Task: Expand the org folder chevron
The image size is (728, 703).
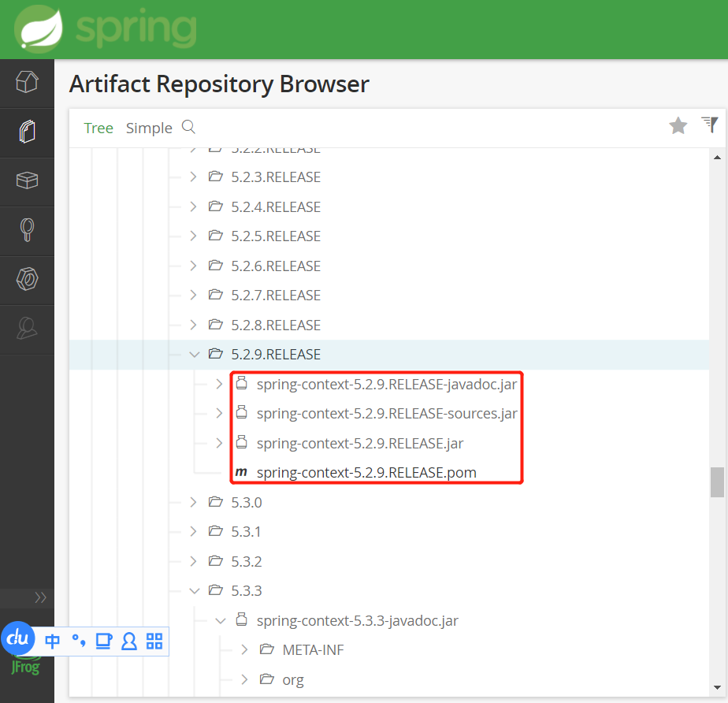Action: pyautogui.click(x=245, y=679)
